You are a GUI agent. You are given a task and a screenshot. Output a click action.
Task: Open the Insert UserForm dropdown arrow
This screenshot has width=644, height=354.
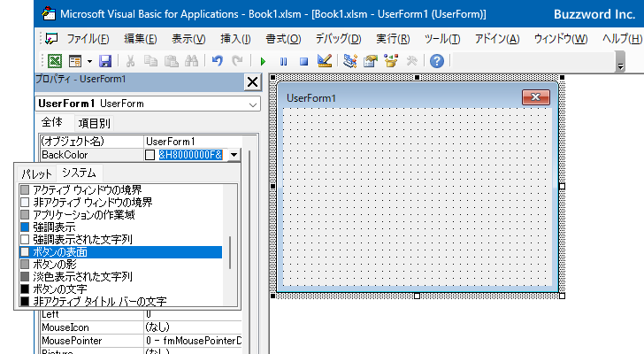[89, 61]
